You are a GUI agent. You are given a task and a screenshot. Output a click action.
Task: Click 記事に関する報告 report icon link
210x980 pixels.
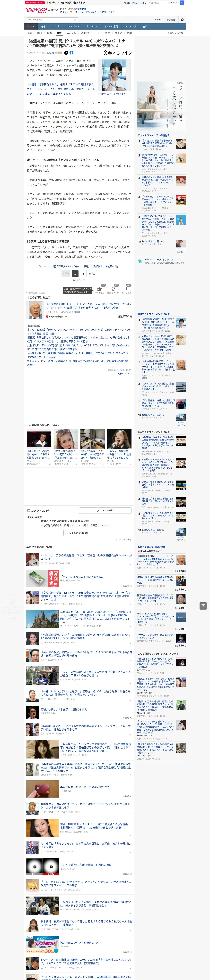(35, 293)
